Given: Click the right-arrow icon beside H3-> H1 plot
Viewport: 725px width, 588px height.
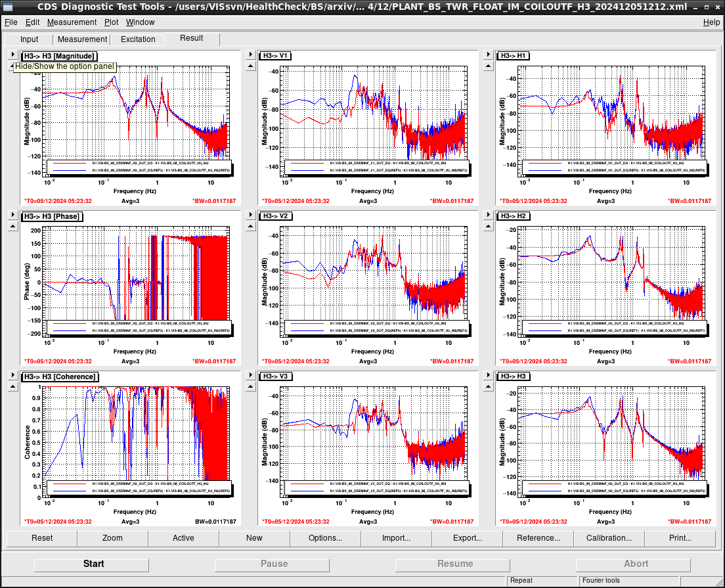Looking at the screenshot, I should tap(489, 55).
